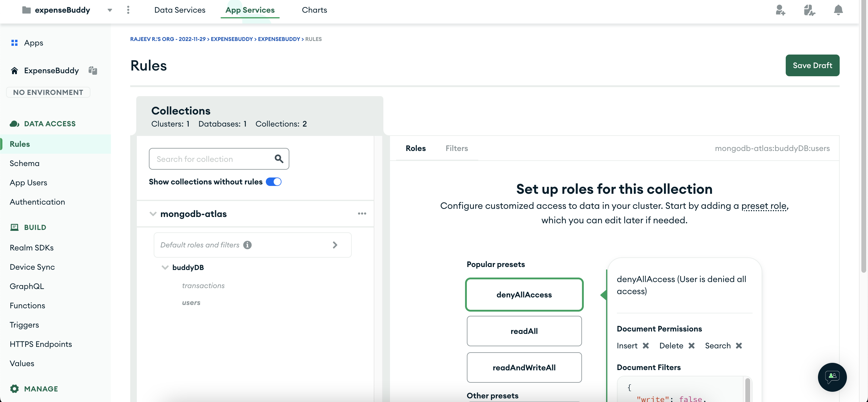Go to Authentication settings
The height and width of the screenshot is (402, 868).
coord(37,202)
